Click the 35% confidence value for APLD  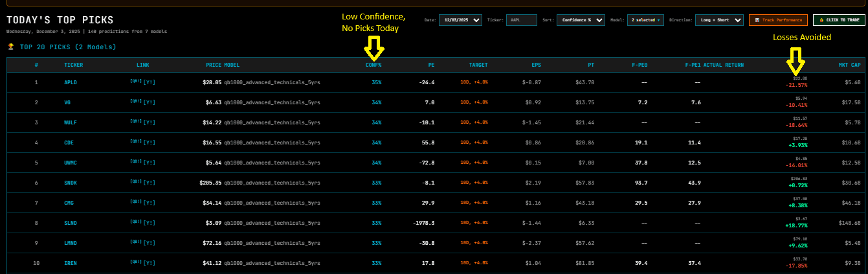[377, 82]
